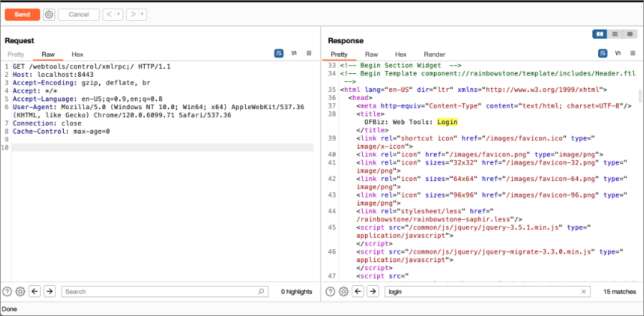Switch Request view to Pretty tab
Viewport: 644px width, 316px height.
point(16,55)
